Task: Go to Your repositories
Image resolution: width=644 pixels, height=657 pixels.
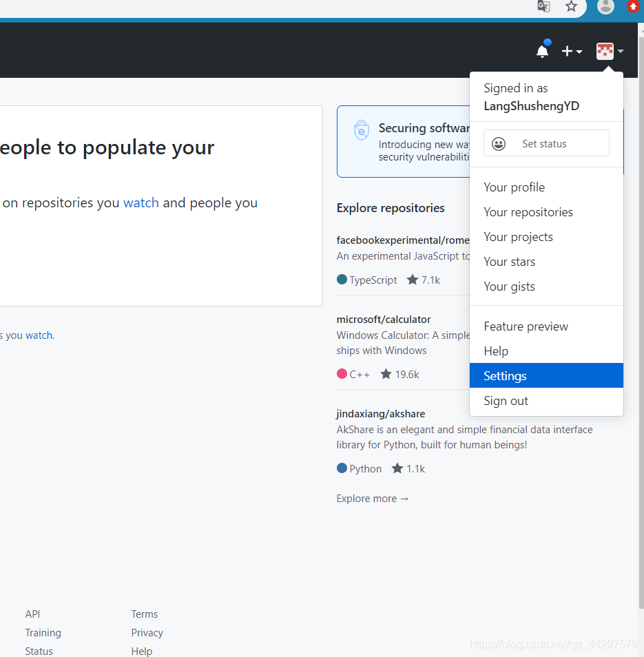Action: tap(546, 212)
